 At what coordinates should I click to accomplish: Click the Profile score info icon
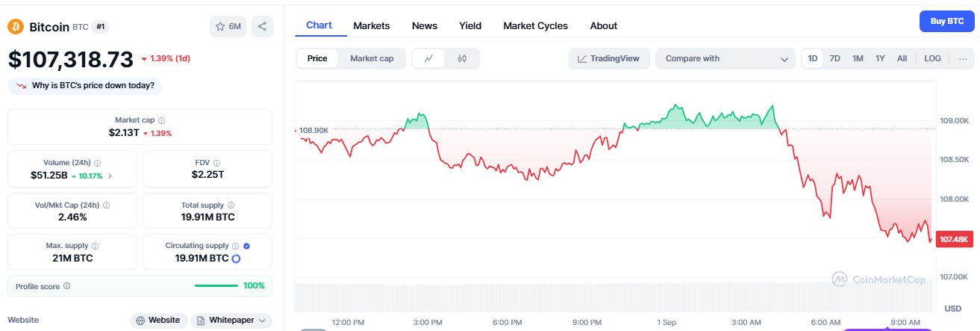[x=67, y=286]
